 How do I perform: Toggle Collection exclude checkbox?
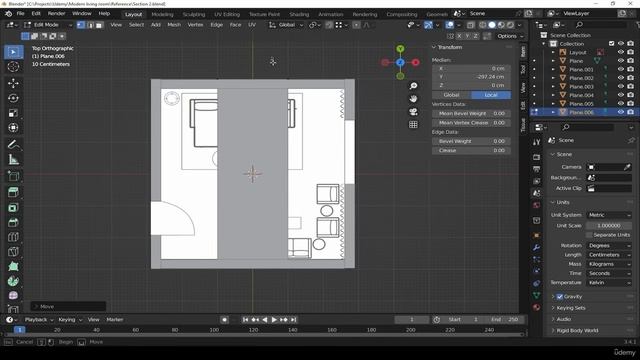tap(611, 44)
